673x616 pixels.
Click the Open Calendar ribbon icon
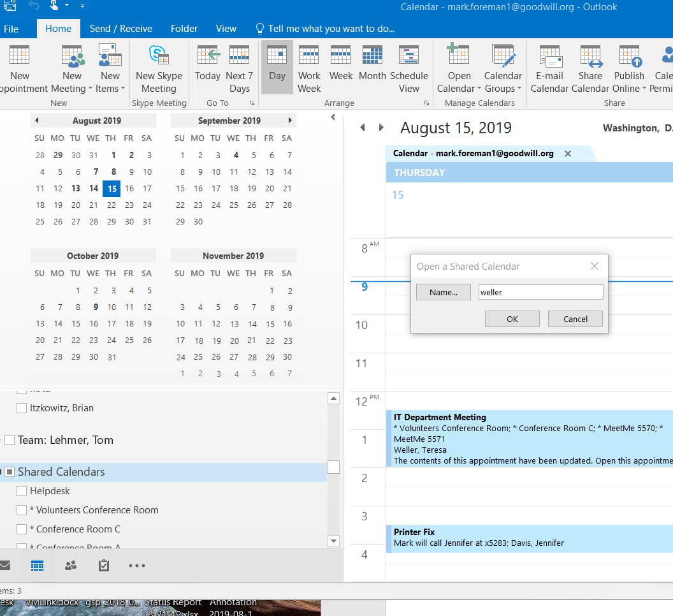pyautogui.click(x=459, y=68)
